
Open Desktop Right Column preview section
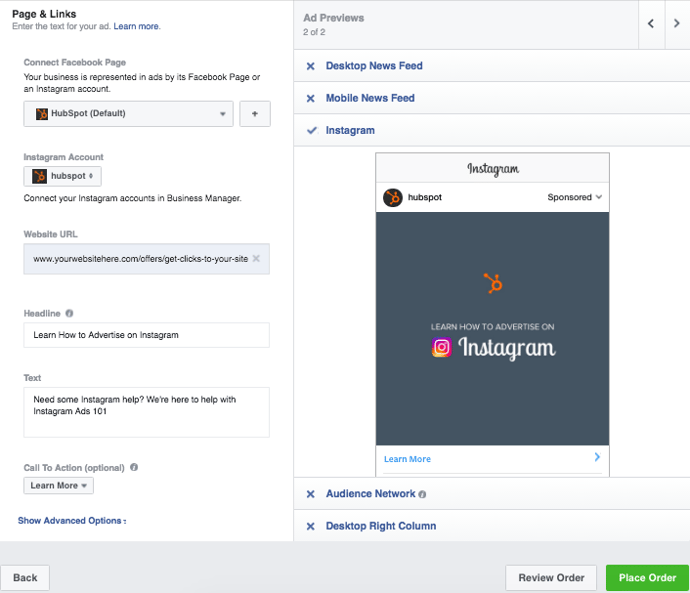[381, 526]
